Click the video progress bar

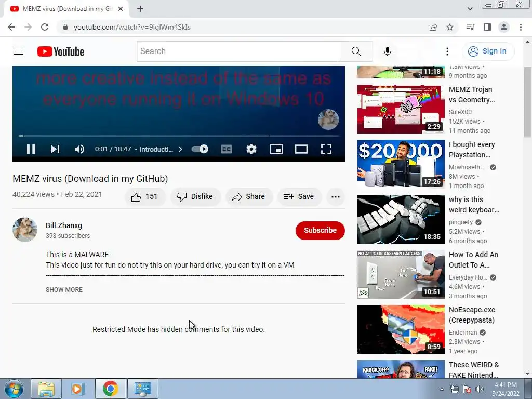[x=179, y=136]
